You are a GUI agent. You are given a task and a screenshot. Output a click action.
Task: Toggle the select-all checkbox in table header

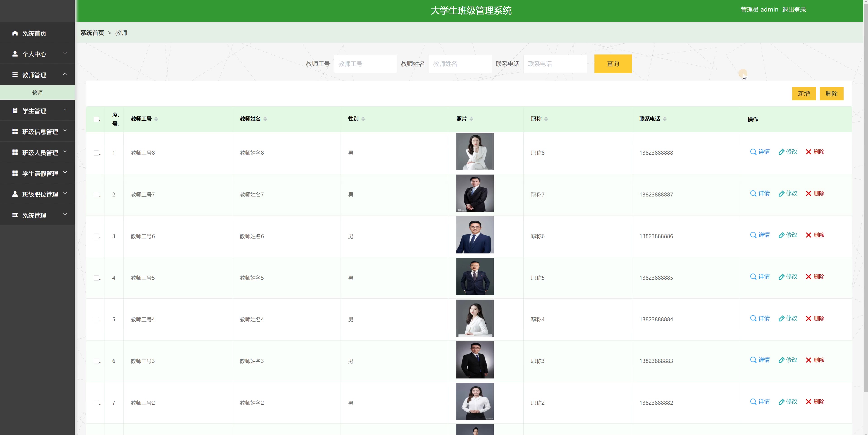pos(96,119)
